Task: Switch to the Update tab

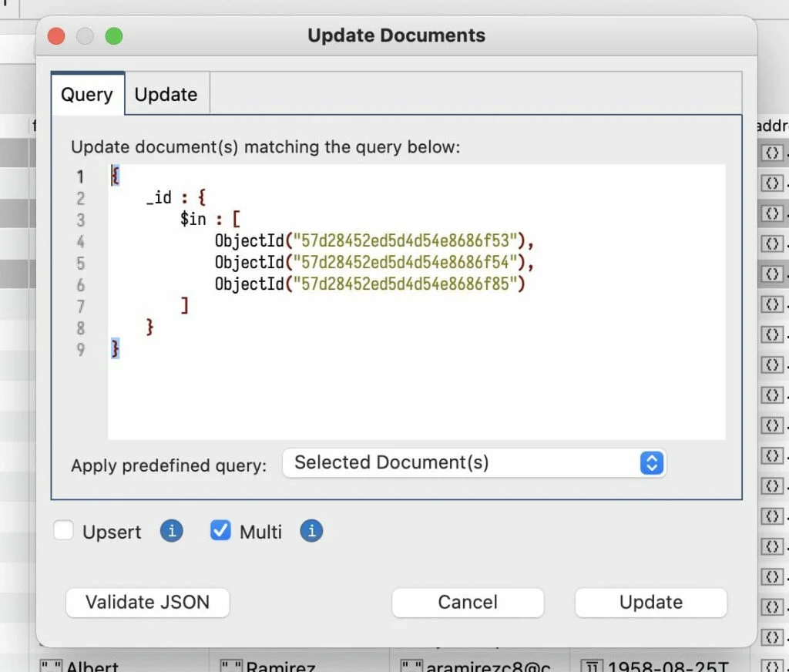Action: click(166, 95)
